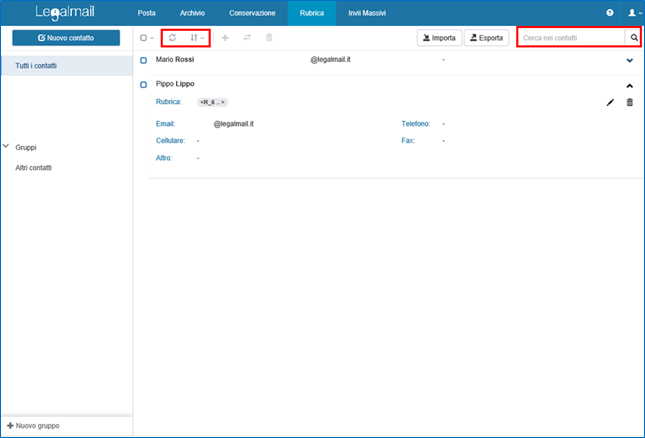This screenshot has height=438, width=645.
Task: Click the search magnifier icon
Action: click(634, 38)
